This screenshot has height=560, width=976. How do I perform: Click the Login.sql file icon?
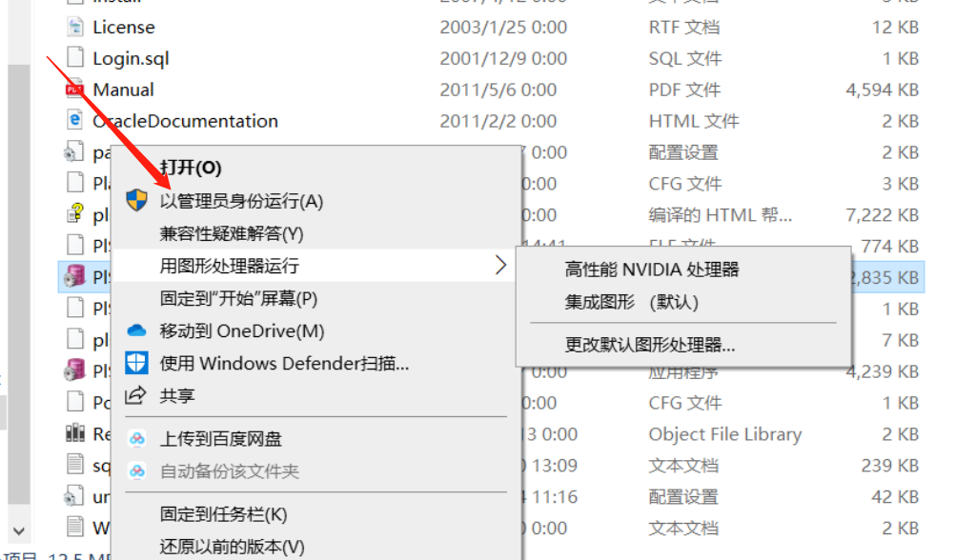click(75, 58)
